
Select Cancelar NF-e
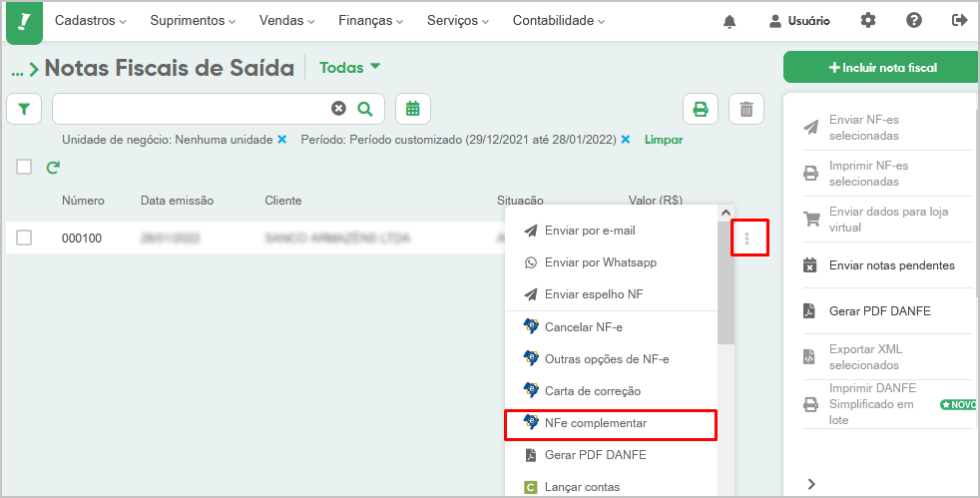(x=611, y=326)
